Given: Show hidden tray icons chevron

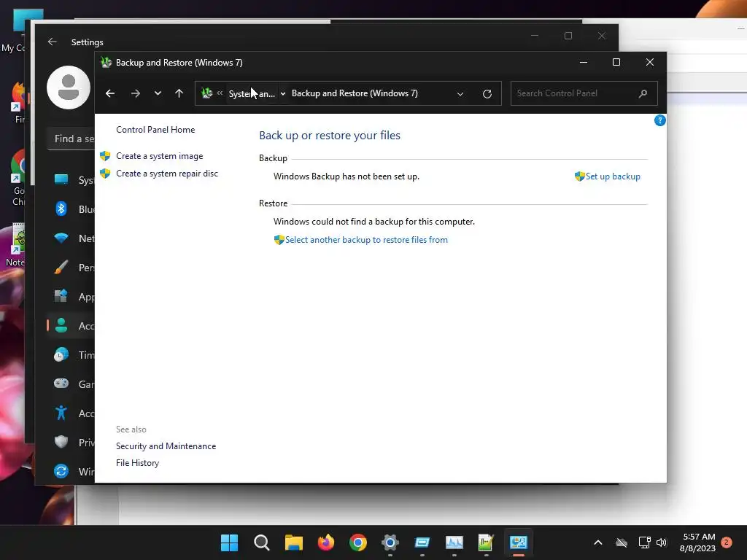Looking at the screenshot, I should coord(598,542).
